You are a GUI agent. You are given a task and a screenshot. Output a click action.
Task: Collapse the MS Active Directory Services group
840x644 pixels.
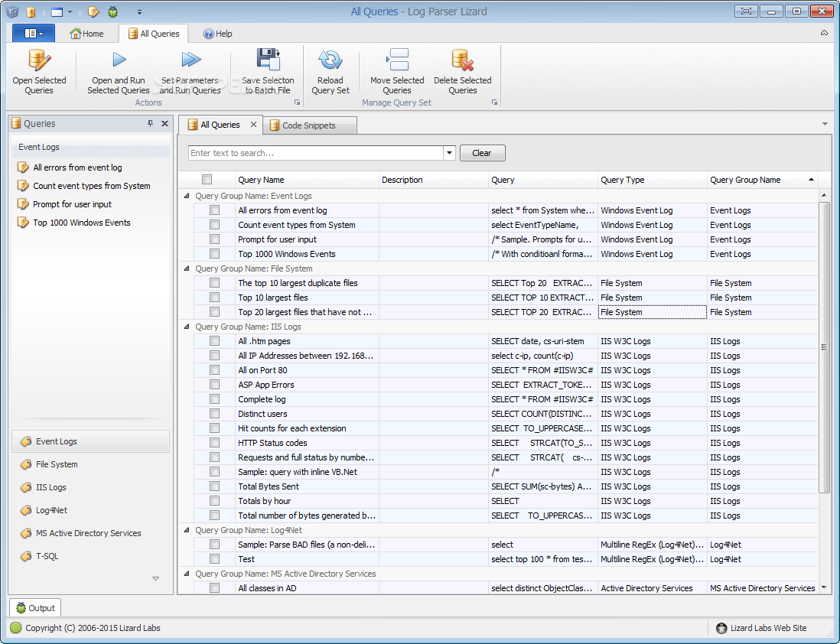pos(187,574)
